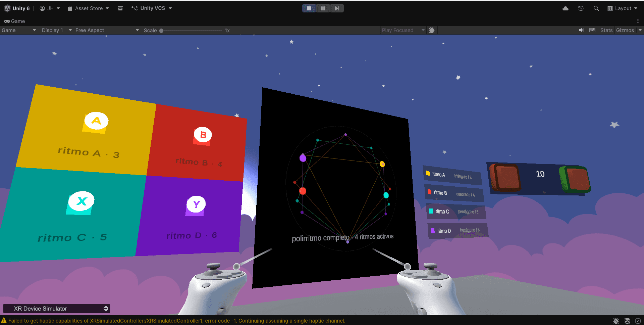Open the background tasks progress indicator
The height and width of the screenshot is (325, 644).
point(638,321)
